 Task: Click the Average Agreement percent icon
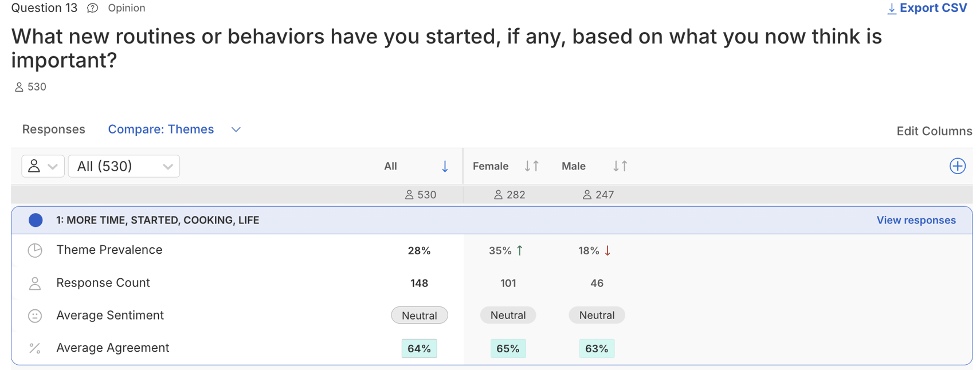pyautogui.click(x=35, y=348)
